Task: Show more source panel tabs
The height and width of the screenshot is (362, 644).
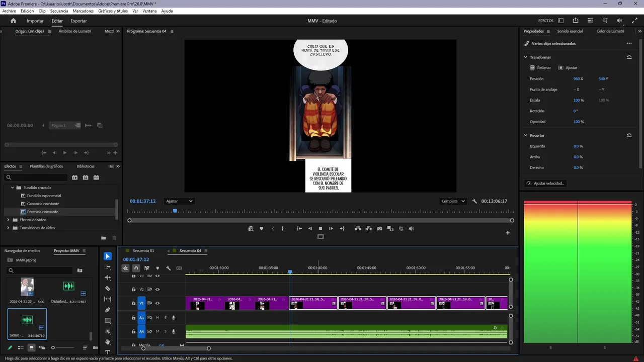Action: click(x=118, y=31)
